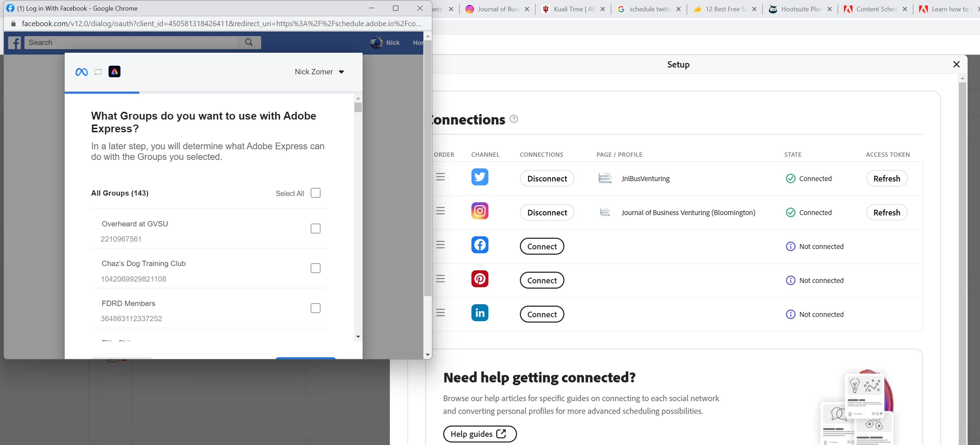The width and height of the screenshot is (980, 445).
Task: Open the Help guides link
Action: [x=479, y=434]
